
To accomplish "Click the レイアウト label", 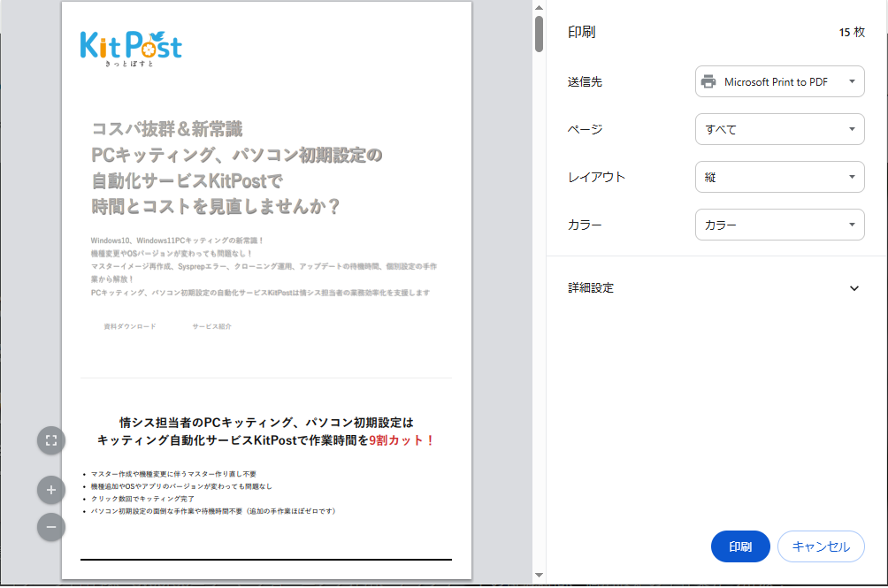I will [596, 177].
